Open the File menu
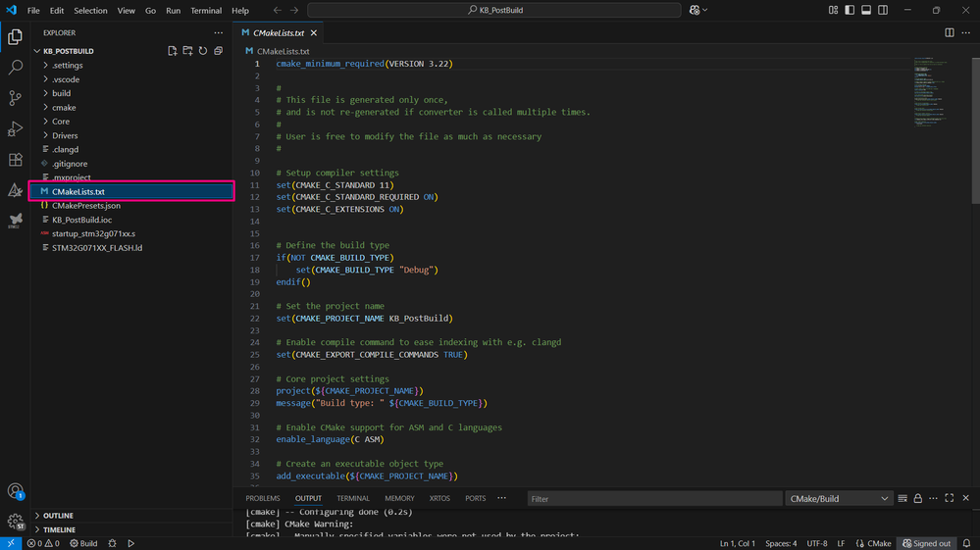Viewport: 980px width, 550px height. 33,10
